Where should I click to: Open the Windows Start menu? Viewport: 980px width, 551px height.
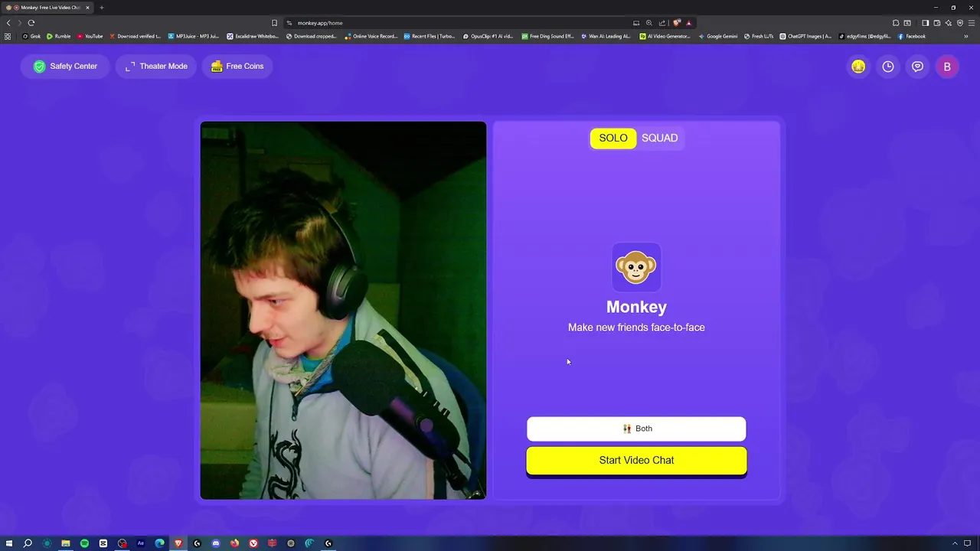point(9,543)
